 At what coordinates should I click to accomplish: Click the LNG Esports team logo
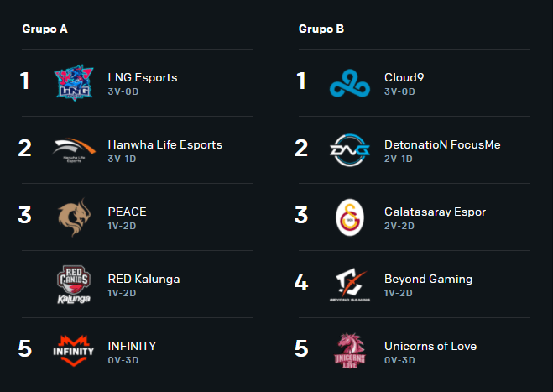click(x=74, y=82)
